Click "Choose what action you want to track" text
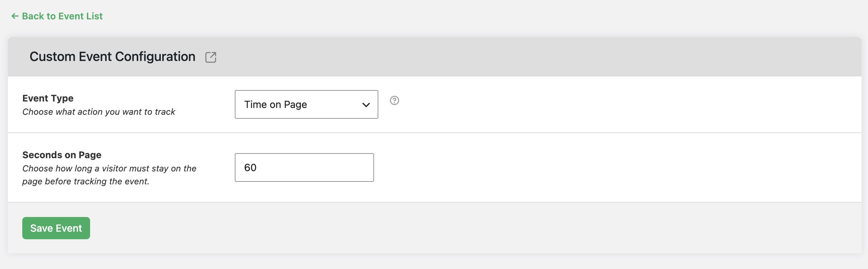Viewport: 868px width, 269px height. [99, 112]
